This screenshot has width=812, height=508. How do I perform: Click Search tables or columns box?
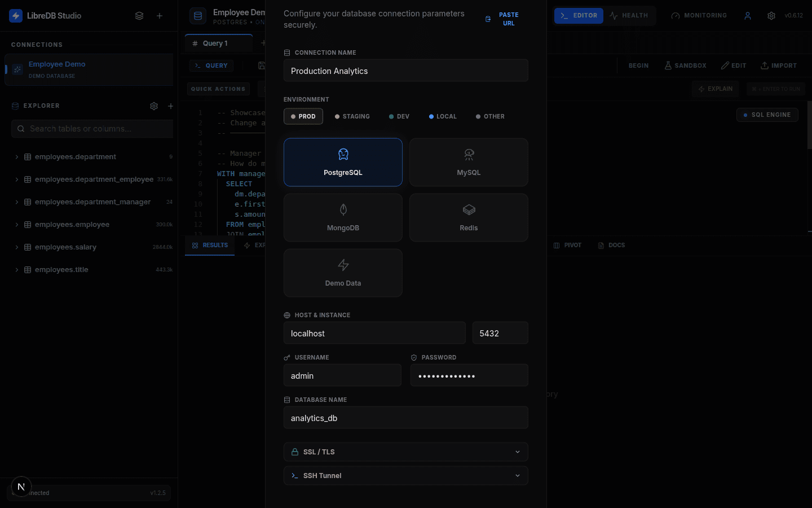click(x=92, y=129)
